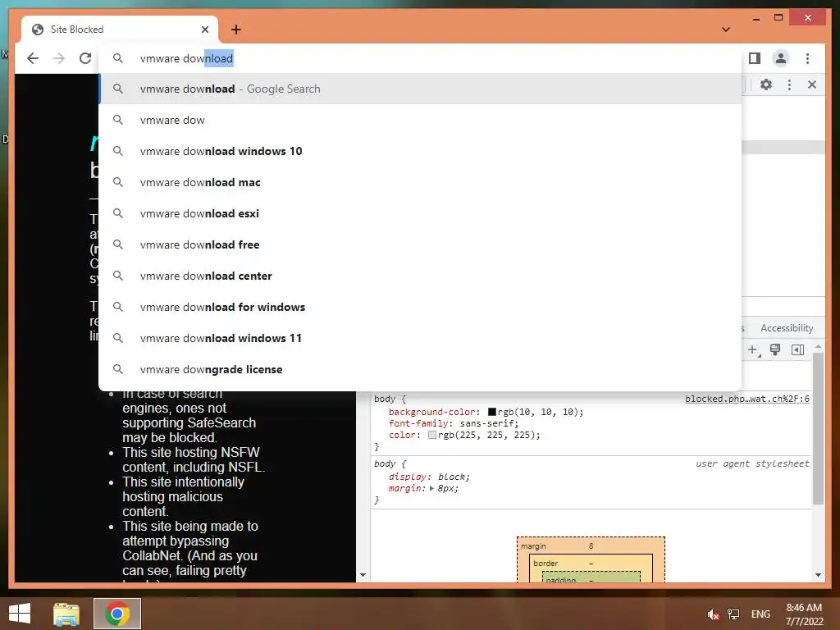Open File Explorer from taskbar
Viewport: 840px width, 630px height.
click(x=66, y=614)
